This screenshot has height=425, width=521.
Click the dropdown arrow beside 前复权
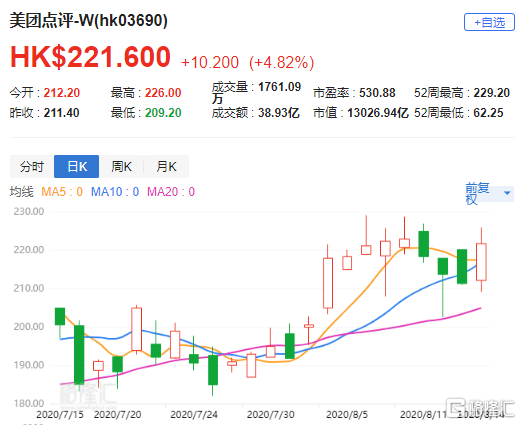pyautogui.click(x=507, y=193)
